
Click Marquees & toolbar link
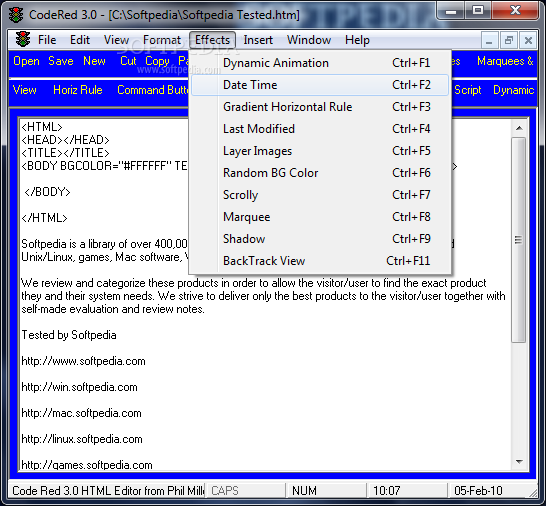pyautogui.click(x=505, y=61)
